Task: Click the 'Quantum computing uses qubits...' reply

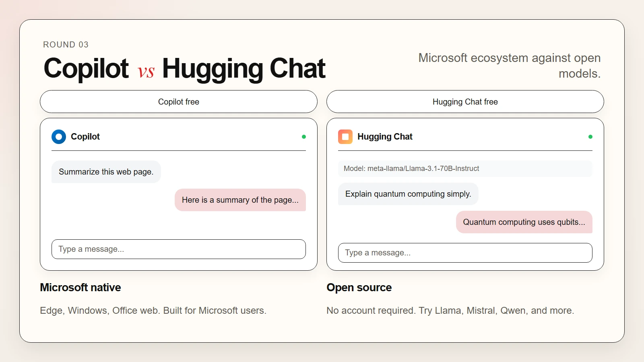Action: pyautogui.click(x=524, y=222)
